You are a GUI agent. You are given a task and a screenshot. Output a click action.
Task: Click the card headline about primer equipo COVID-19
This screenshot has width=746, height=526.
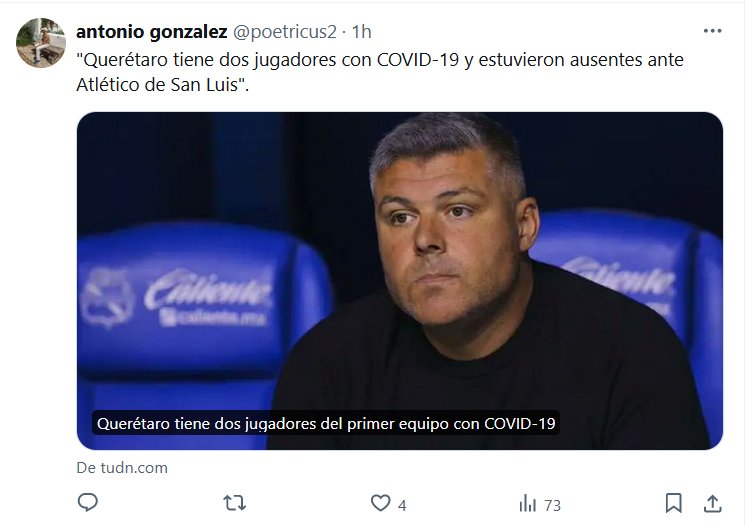(326, 423)
